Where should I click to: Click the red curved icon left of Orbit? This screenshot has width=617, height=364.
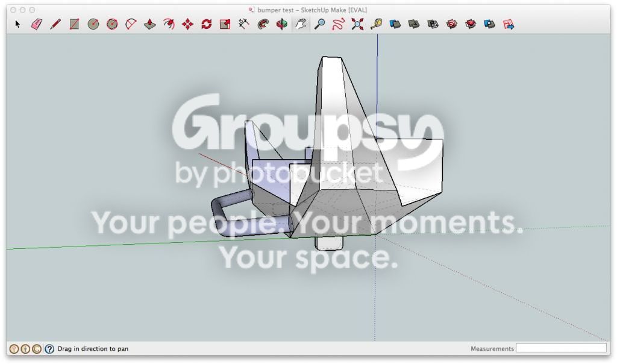pyautogui.click(x=263, y=24)
